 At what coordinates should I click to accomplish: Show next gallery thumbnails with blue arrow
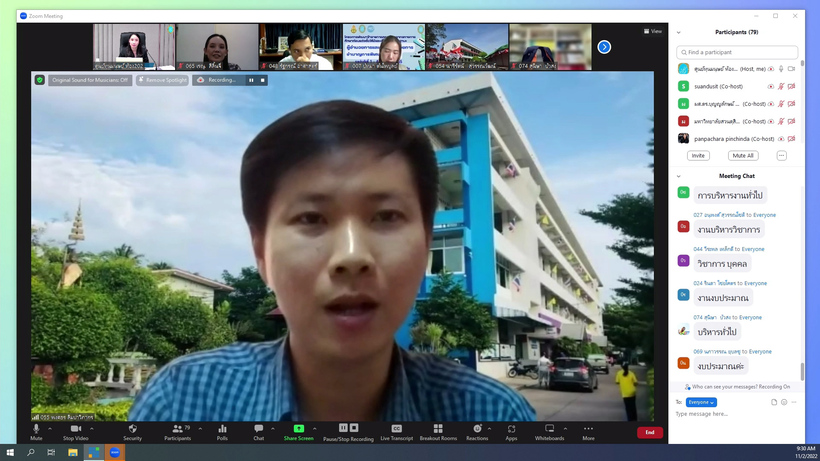(x=604, y=47)
